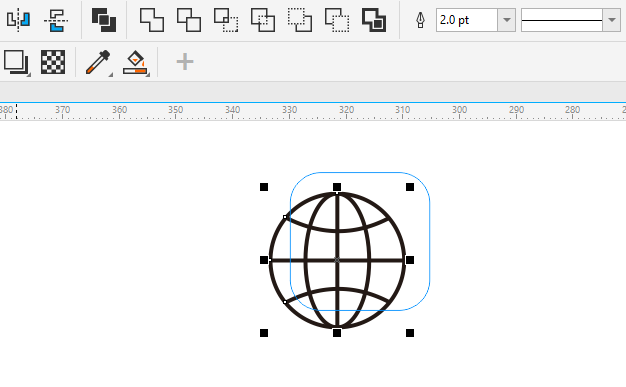Select the Interactive Fill bucket tool

136,63
